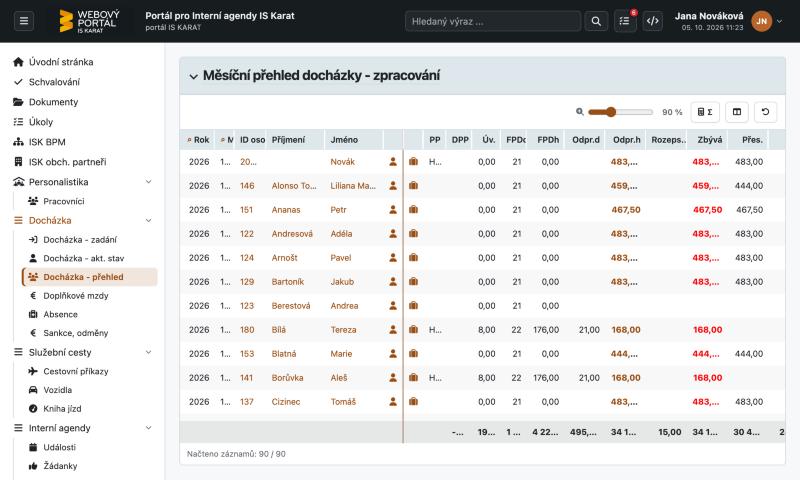Open user menu chevron next to avatar
Viewport: 800px width, 480px height.
(780, 21)
